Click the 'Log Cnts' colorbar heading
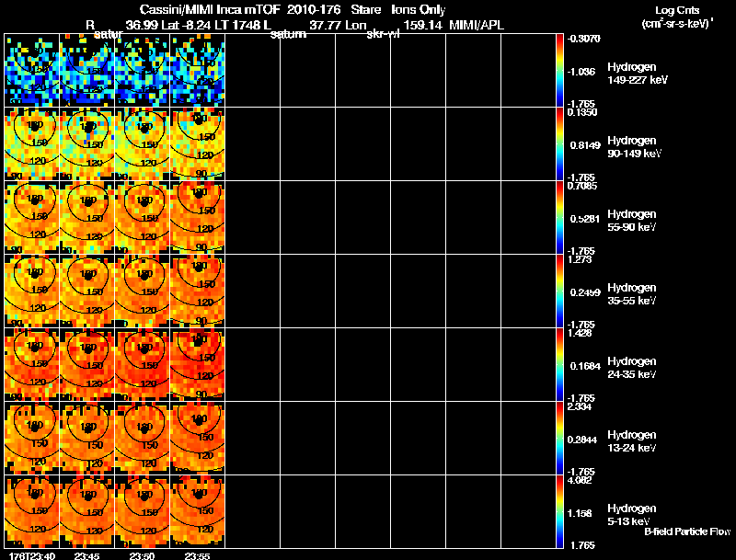736x560 pixels. [677, 10]
